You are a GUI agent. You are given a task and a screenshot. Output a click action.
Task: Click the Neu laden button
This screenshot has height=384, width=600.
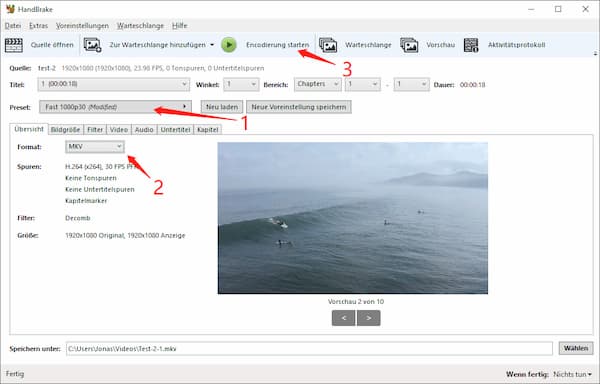(222, 107)
